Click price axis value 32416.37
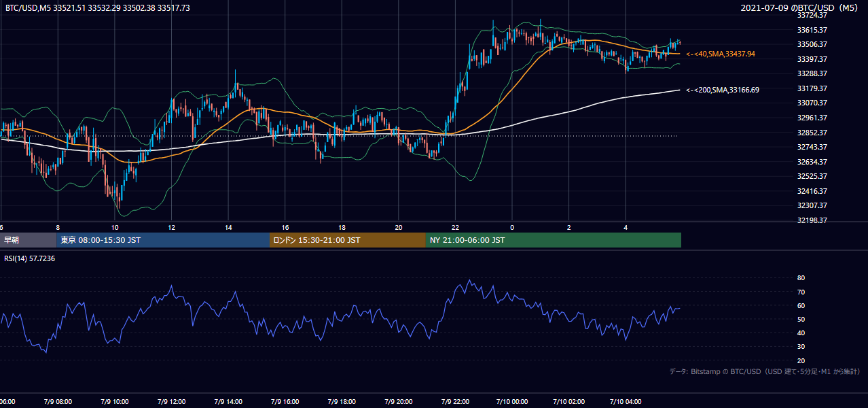Screen dimensions: 868x408 tap(812, 191)
